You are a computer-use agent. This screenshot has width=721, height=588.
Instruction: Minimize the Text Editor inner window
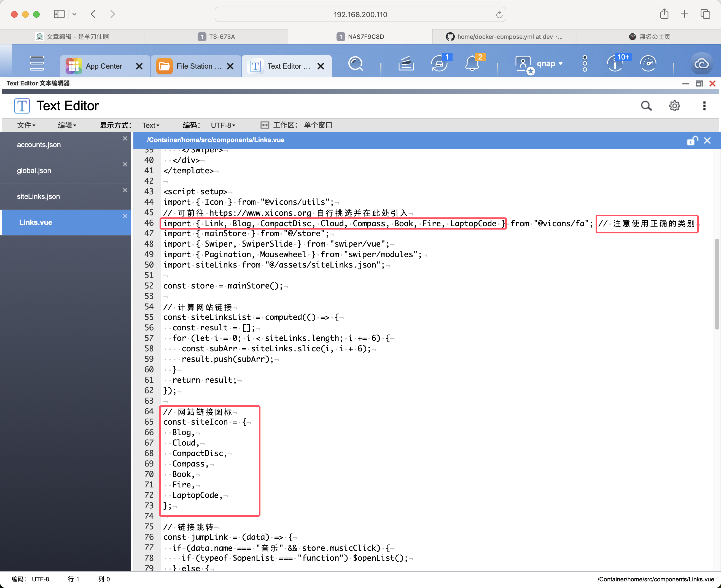point(685,83)
